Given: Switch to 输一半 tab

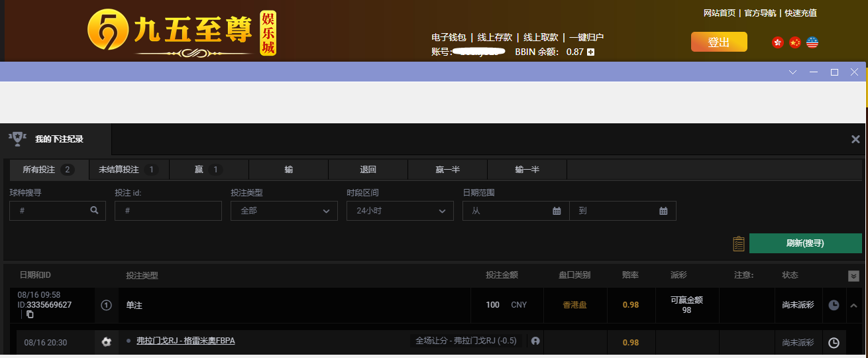Looking at the screenshot, I should point(527,170).
